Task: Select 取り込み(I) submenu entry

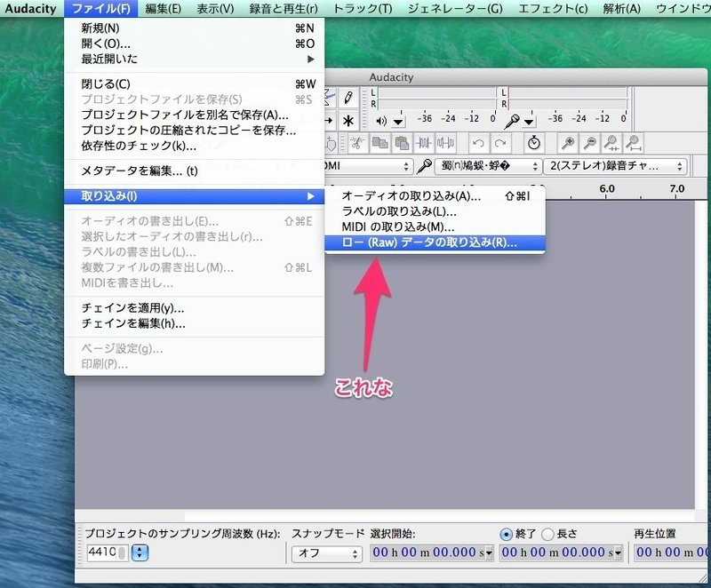Action: pos(195,196)
